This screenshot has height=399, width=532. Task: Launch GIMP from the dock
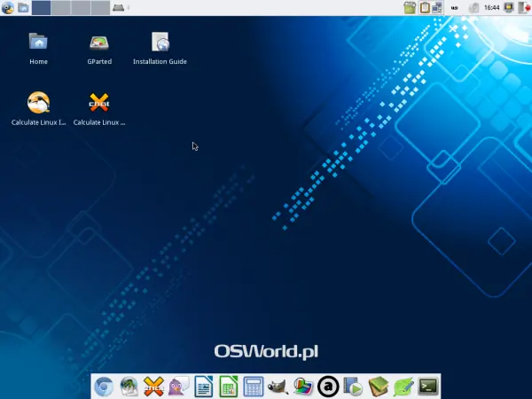[x=278, y=387]
